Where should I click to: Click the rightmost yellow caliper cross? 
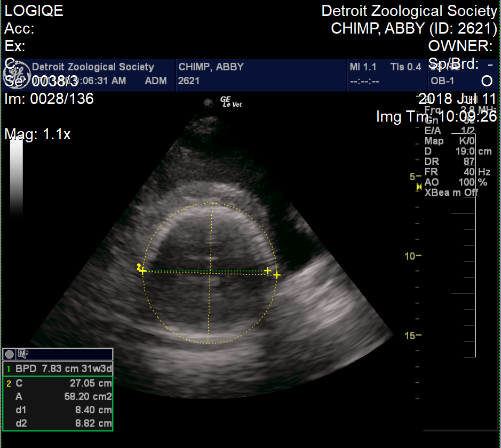point(277,274)
